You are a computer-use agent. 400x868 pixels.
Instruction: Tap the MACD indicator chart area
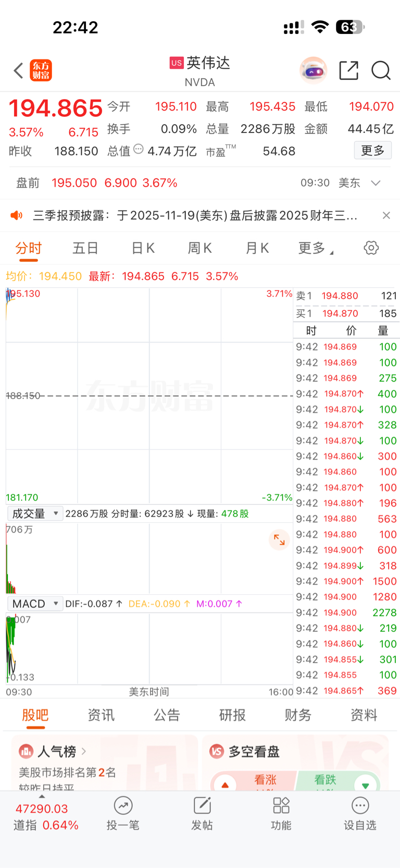(x=149, y=649)
